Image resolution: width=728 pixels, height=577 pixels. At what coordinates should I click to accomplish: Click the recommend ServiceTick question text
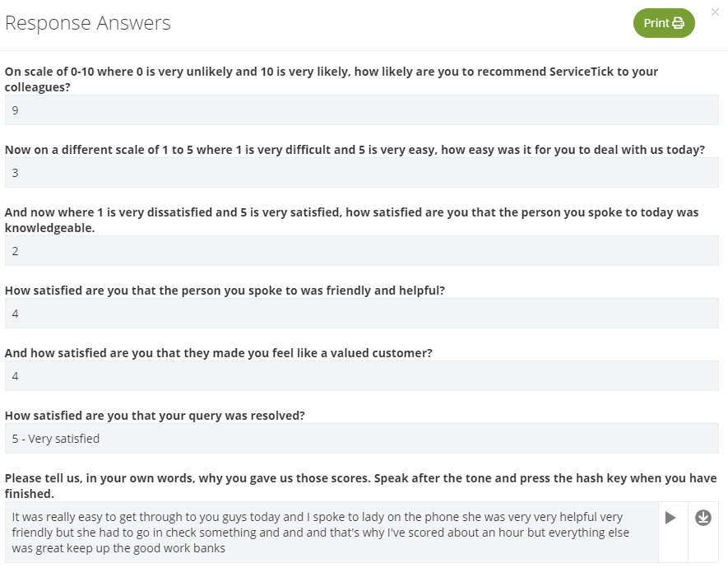click(x=331, y=80)
